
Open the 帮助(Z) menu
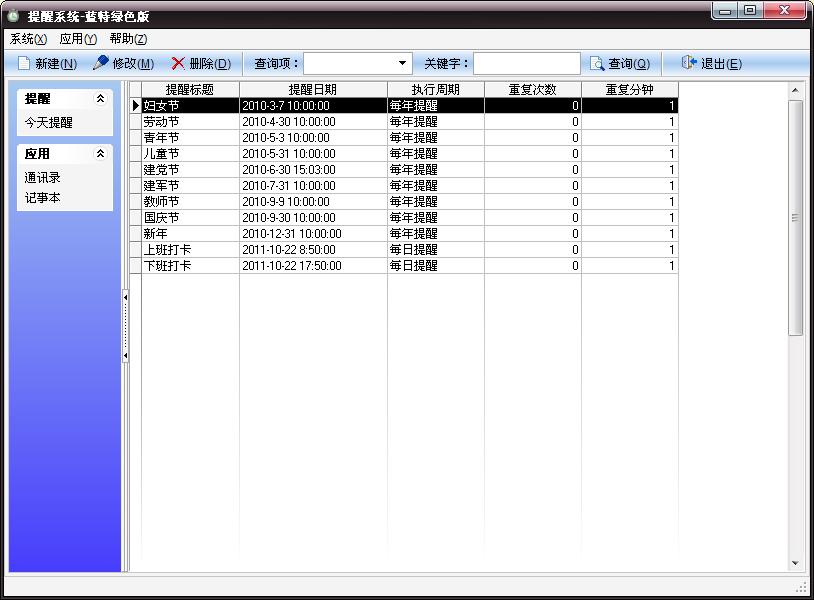pyautogui.click(x=128, y=39)
